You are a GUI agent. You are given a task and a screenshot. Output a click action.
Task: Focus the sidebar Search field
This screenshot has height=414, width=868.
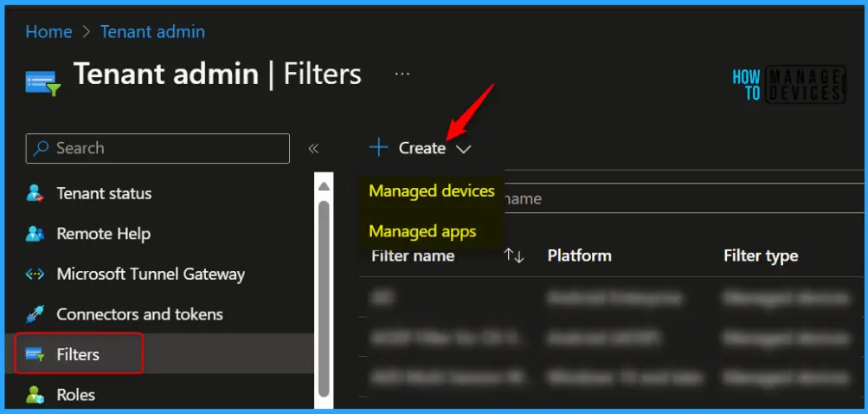pyautogui.click(x=158, y=148)
